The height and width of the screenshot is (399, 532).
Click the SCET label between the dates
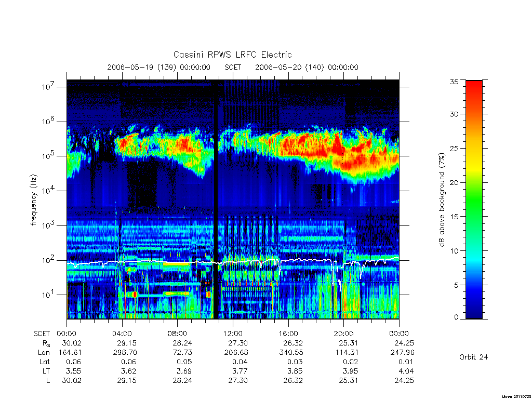click(233, 67)
